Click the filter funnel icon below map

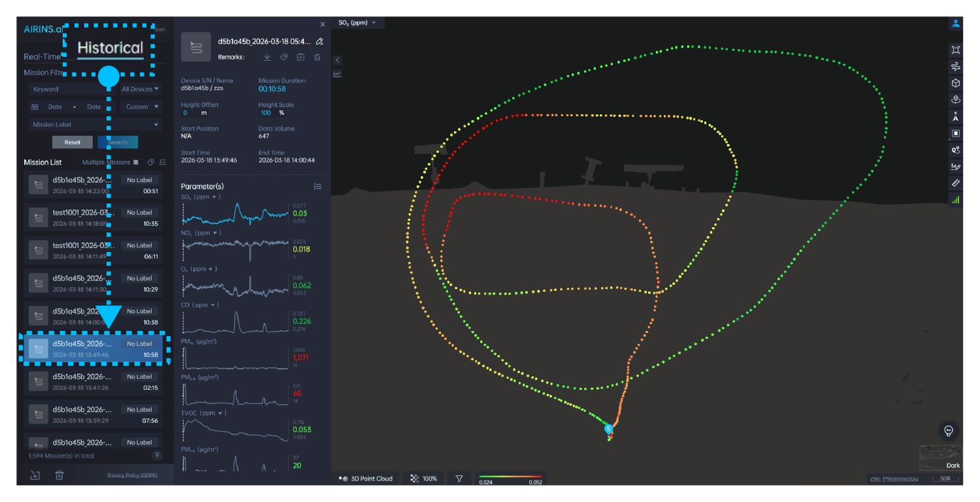tap(459, 478)
